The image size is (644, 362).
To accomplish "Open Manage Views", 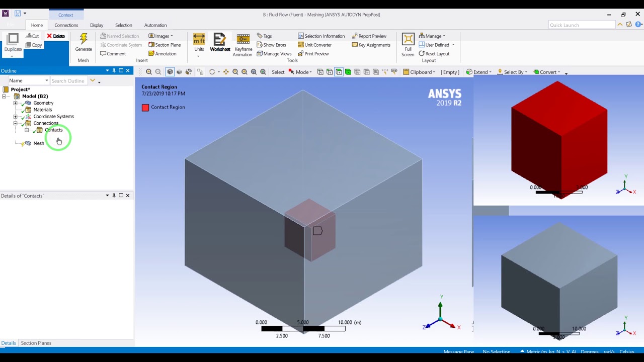I will tap(274, 54).
